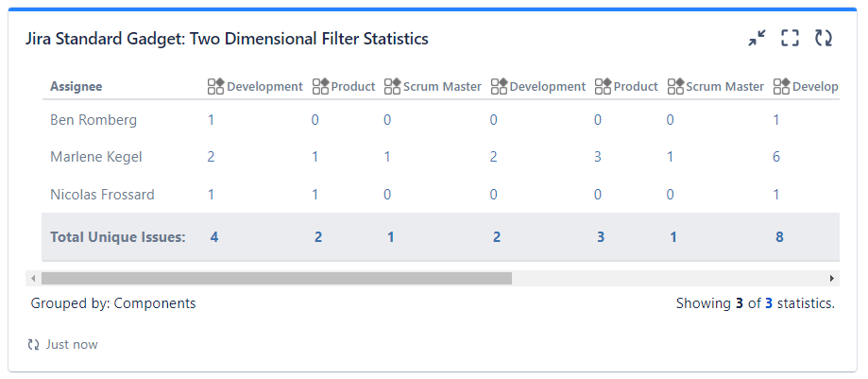
Task: Open the Total Unique Issues count of 4
Action: coord(214,237)
